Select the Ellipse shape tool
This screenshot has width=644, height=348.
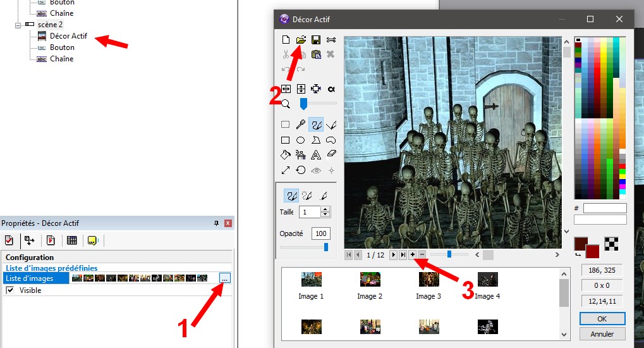(301, 140)
